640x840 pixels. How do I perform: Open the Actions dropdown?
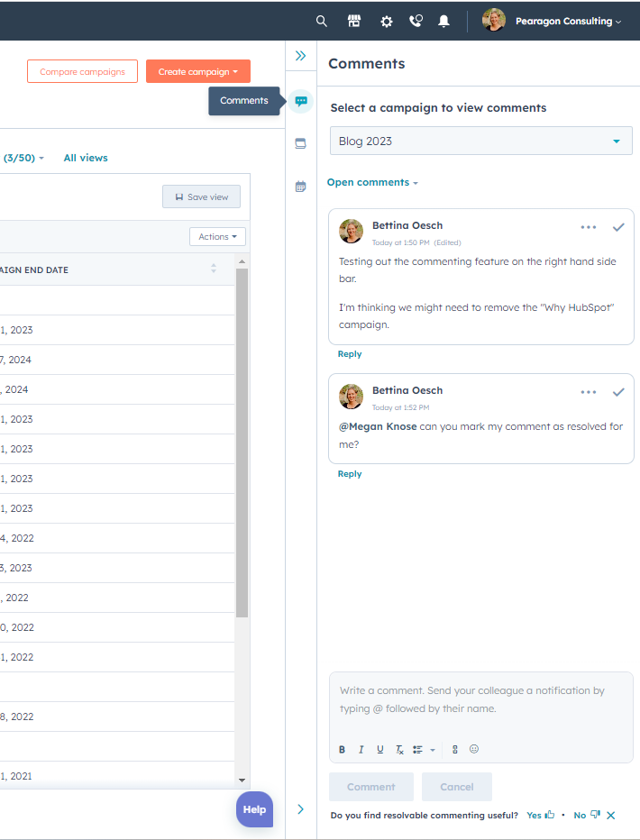[217, 236]
